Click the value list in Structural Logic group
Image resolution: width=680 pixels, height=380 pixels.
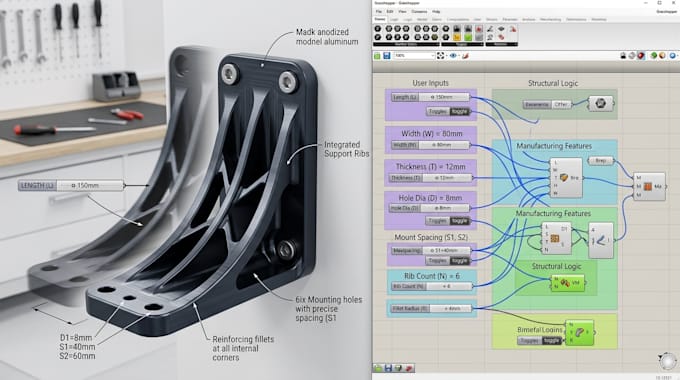click(x=547, y=105)
